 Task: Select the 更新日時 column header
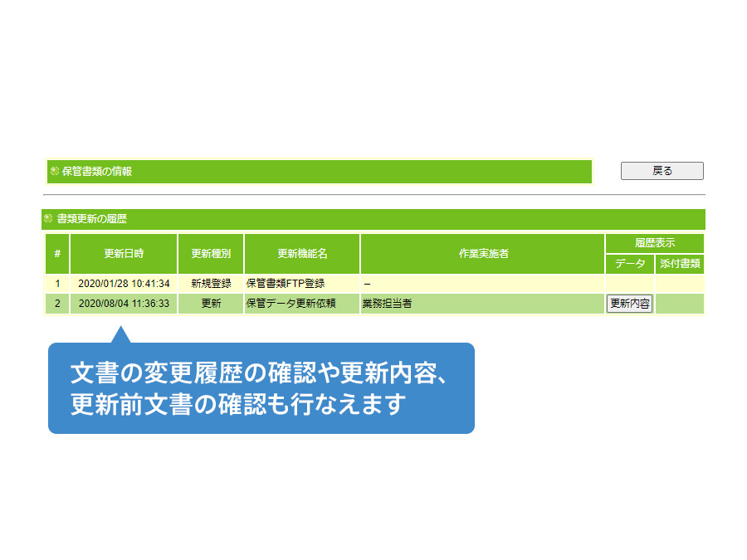pos(124,254)
